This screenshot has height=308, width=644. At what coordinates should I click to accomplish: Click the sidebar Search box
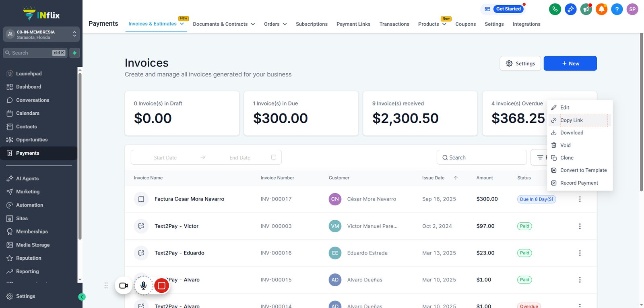35,53
